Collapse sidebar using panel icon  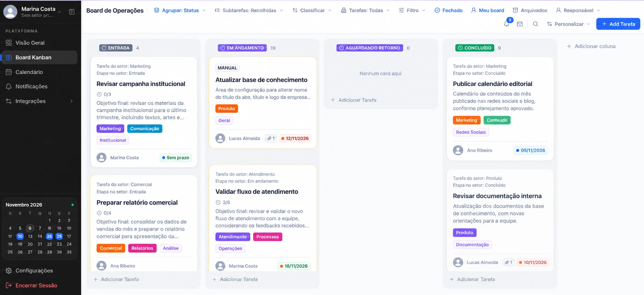(x=72, y=12)
